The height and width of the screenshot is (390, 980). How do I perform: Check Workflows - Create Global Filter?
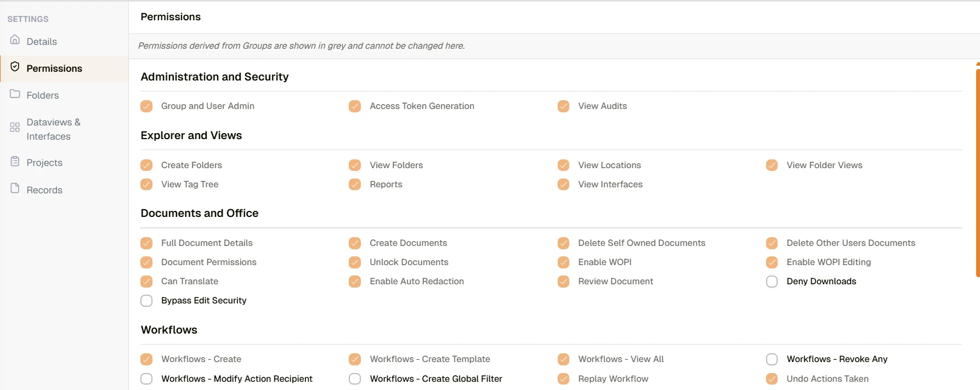pos(355,379)
